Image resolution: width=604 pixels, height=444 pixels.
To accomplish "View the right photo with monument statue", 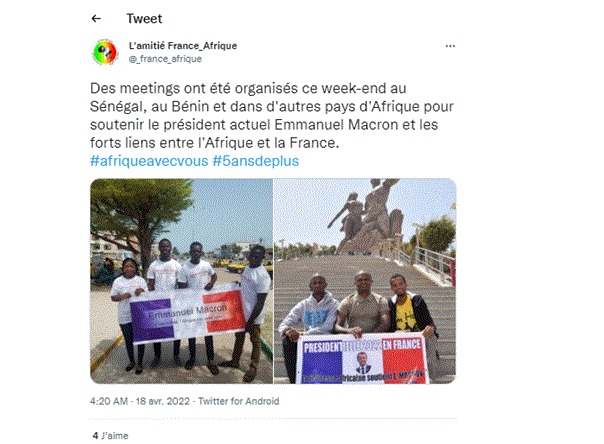I will coord(365,281).
